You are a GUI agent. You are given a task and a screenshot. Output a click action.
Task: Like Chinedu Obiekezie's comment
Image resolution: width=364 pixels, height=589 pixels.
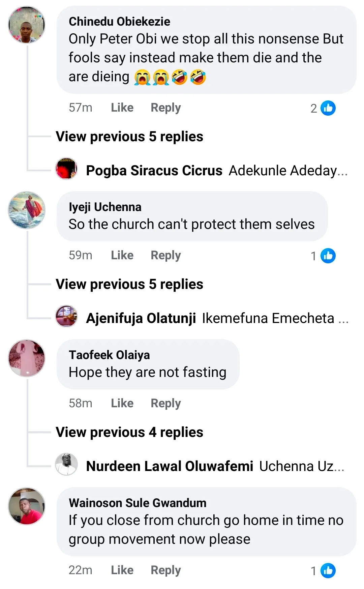pos(122,108)
